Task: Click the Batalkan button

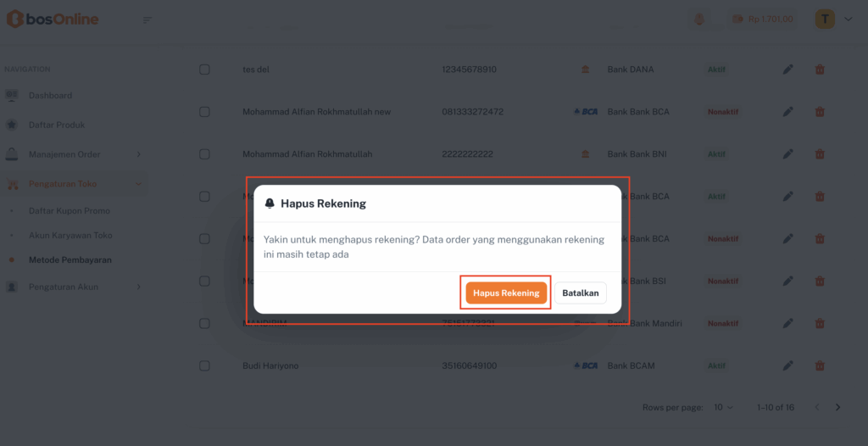Action: coord(581,293)
